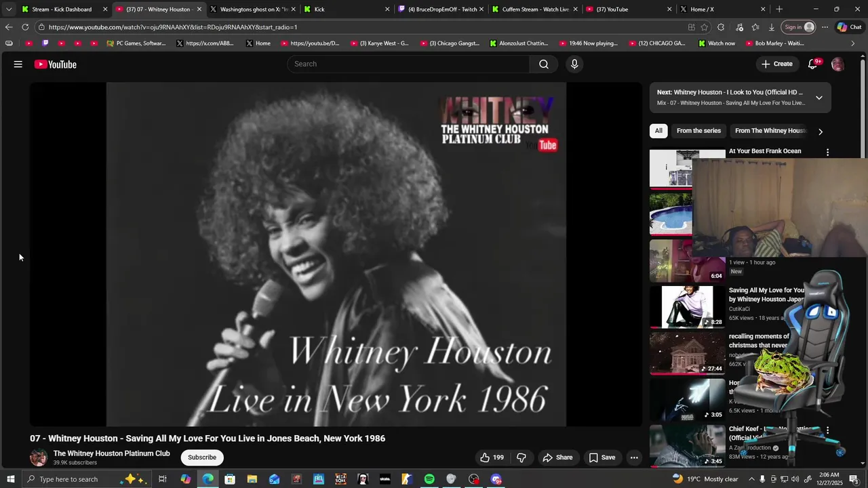Switch to the Stream - Kick Dashboard tab
Screen dimensions: 868x488
pos(65,9)
